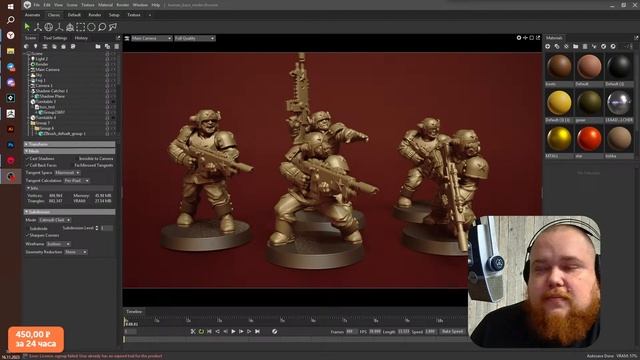Collapse the Subdivision section header

coord(69,212)
